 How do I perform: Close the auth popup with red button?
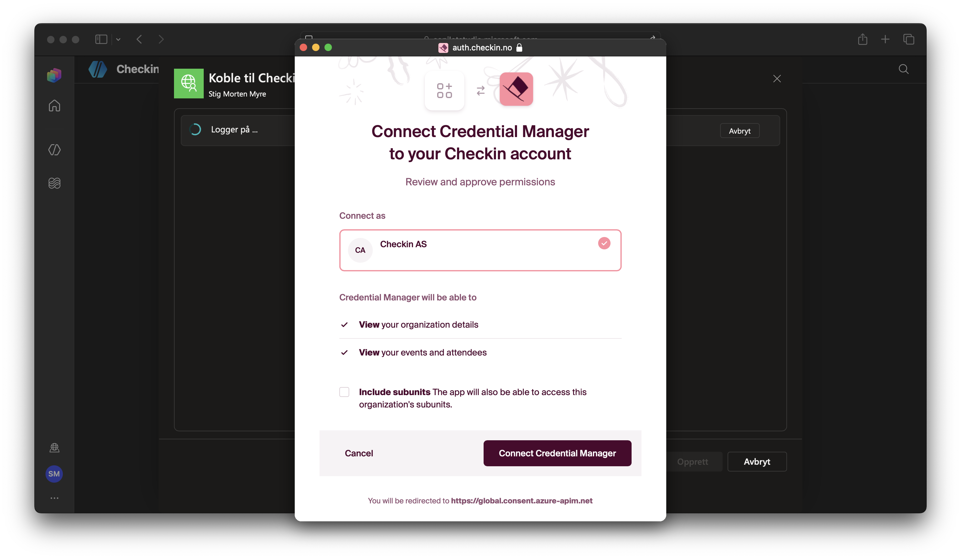pos(303,47)
